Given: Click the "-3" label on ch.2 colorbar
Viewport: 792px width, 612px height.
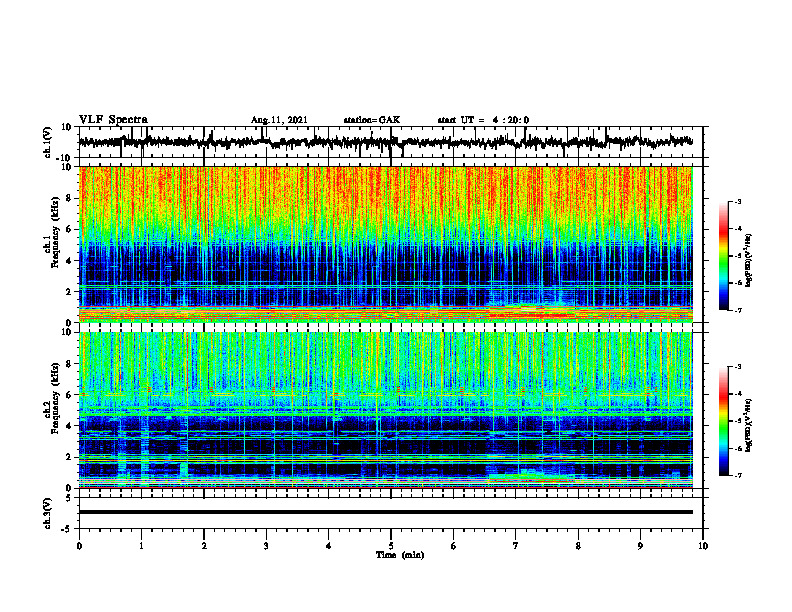Looking at the screenshot, I should (737, 367).
